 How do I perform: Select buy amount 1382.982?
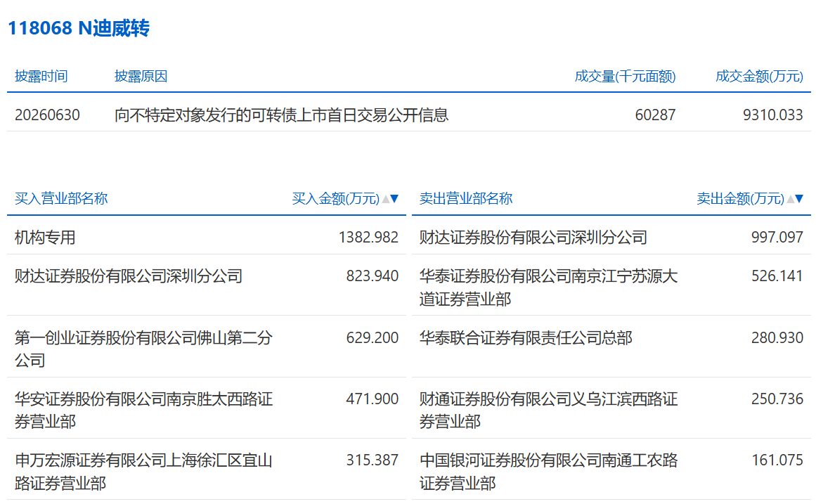coord(368,238)
